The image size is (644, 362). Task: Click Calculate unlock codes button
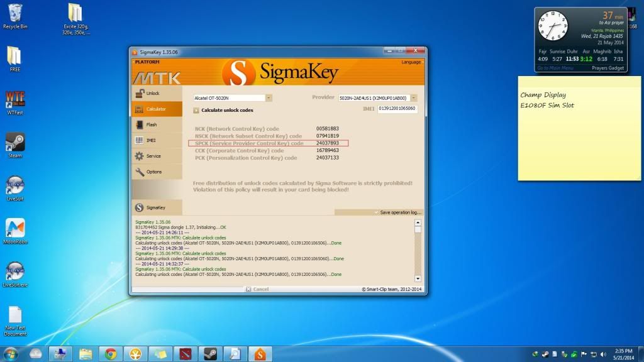pyautogui.click(x=226, y=110)
